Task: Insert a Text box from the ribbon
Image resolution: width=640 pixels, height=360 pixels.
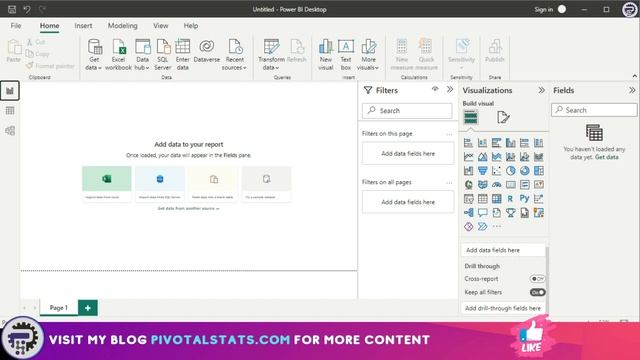Action: 346,55
